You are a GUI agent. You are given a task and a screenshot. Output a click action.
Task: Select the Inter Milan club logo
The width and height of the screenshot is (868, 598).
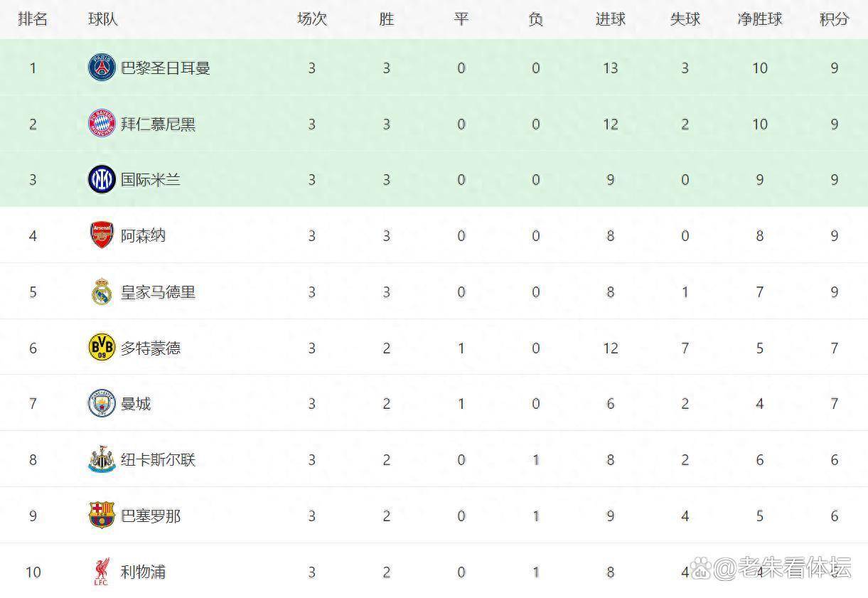point(102,179)
